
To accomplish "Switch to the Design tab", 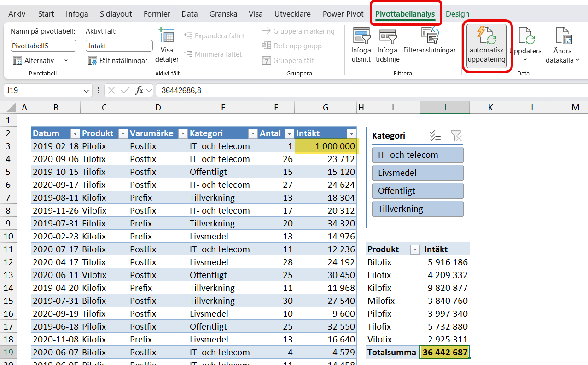I will pyautogui.click(x=457, y=14).
